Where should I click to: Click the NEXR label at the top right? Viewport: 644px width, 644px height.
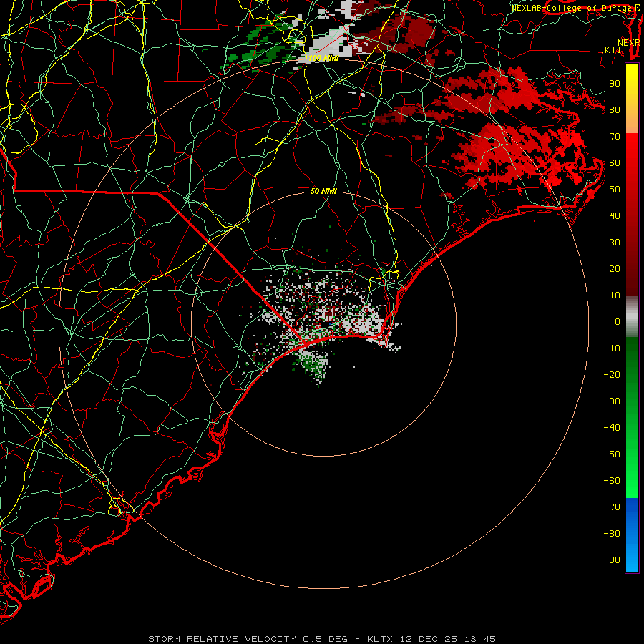629,43
